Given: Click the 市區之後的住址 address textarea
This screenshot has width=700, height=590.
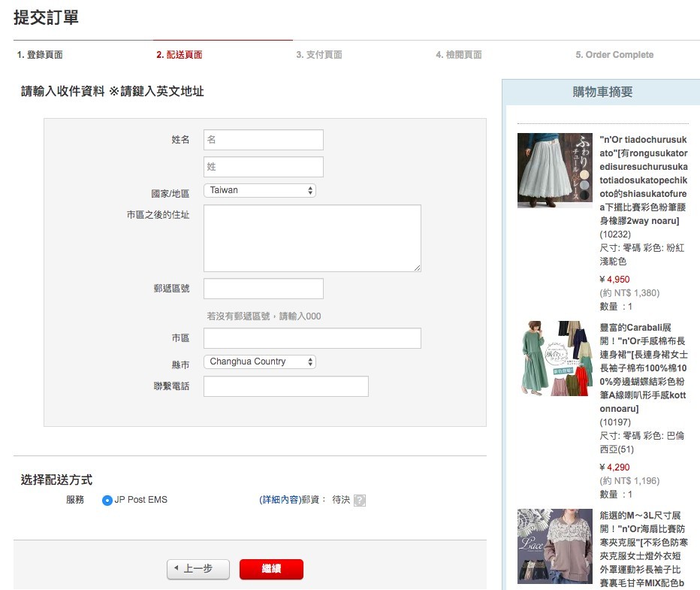Looking at the screenshot, I should 311,237.
